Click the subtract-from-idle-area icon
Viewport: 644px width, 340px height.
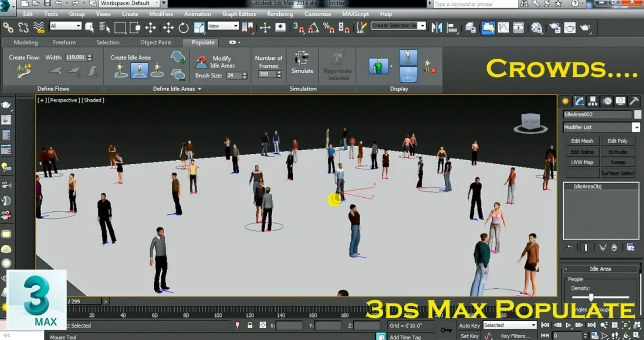coord(178,74)
